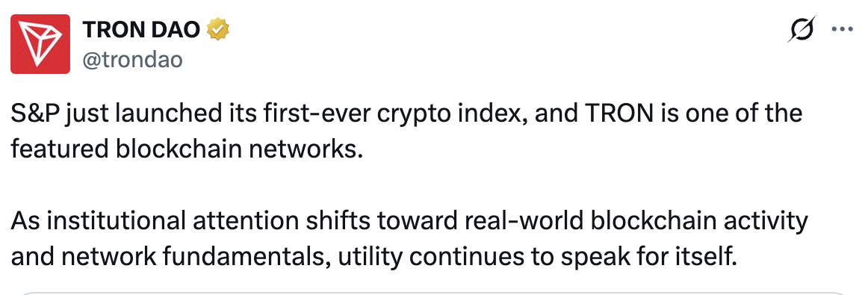Open the TRON DAO red profile avatar
Image resolution: width=868 pixels, height=295 pixels.
[x=40, y=44]
